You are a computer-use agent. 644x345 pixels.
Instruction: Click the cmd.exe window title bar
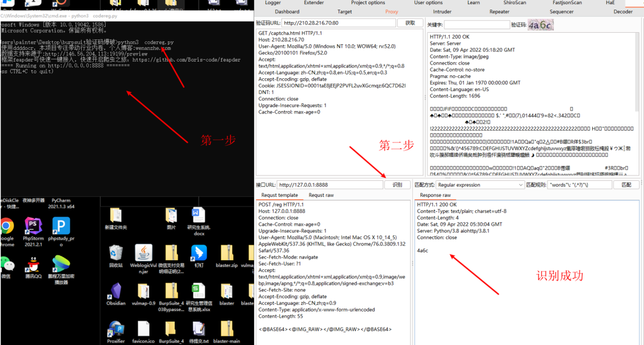pos(127,16)
